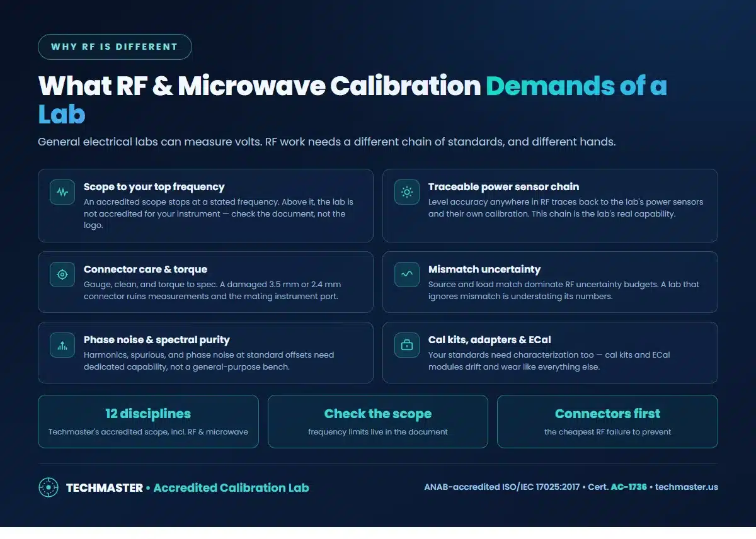Open the Connectors first stat card

(607, 421)
